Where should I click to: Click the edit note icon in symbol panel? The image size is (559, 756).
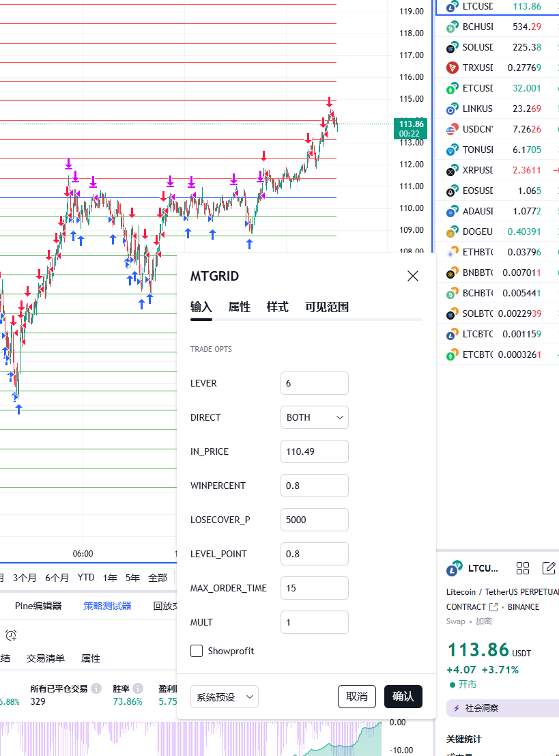(549, 568)
